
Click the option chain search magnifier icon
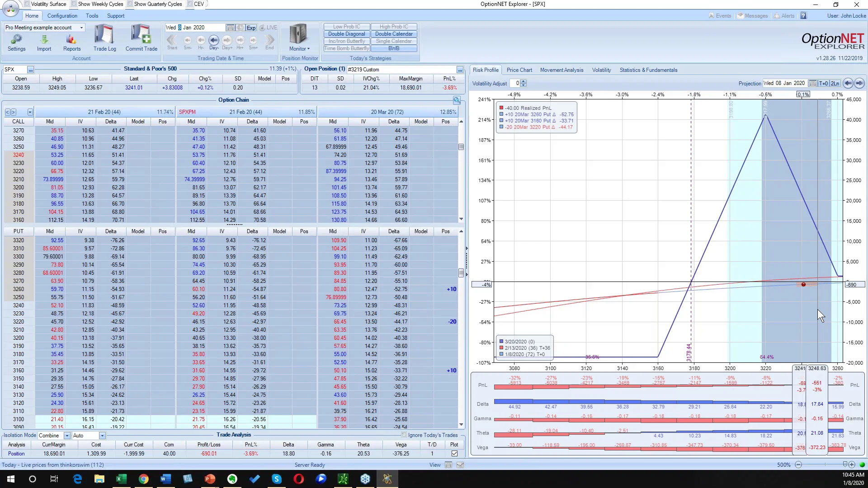tap(457, 100)
